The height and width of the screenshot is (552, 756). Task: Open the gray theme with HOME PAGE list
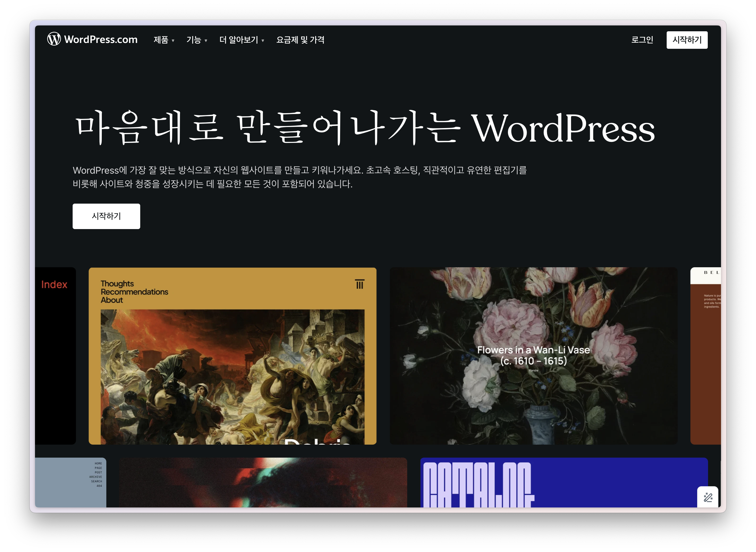[x=71, y=482]
